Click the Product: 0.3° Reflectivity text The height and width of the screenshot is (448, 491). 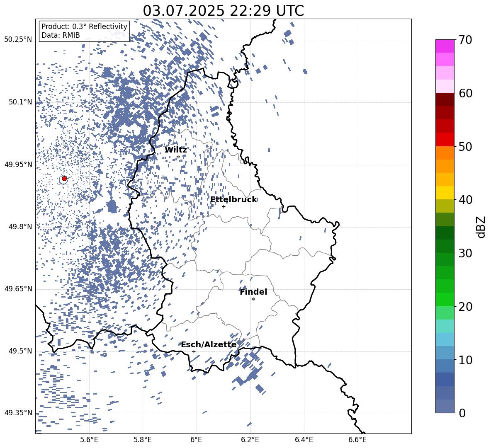tap(84, 27)
